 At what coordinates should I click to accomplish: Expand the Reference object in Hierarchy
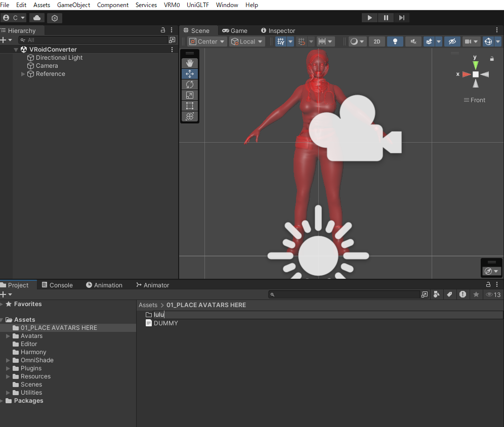click(23, 74)
